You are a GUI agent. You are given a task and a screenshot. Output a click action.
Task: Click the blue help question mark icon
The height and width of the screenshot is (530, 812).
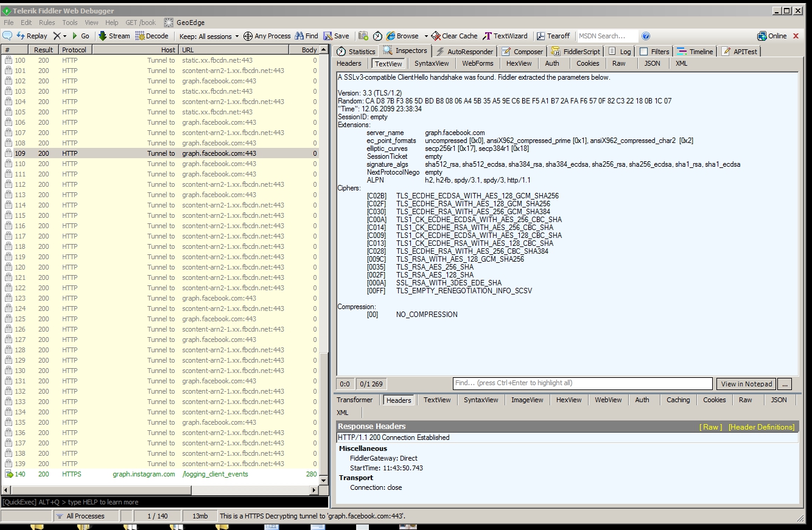[646, 36]
